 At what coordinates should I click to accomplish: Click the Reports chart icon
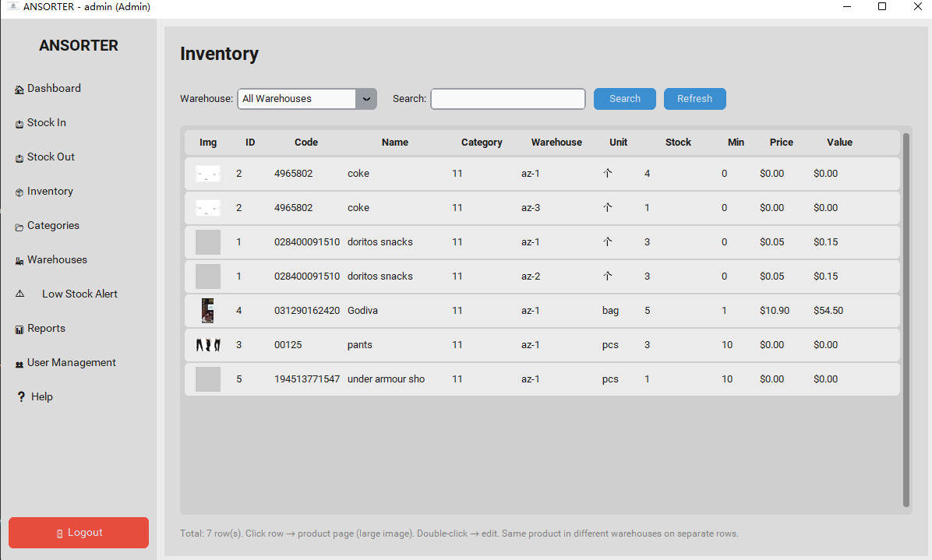pyautogui.click(x=19, y=329)
